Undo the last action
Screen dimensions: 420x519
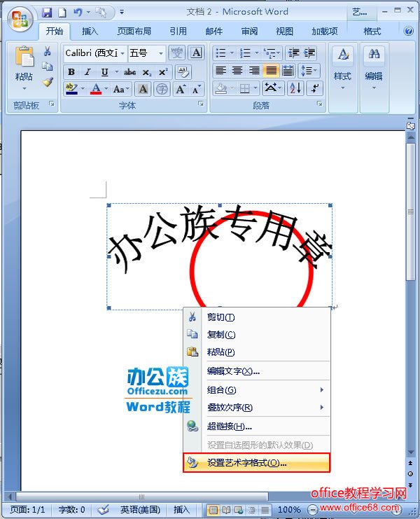coord(78,13)
